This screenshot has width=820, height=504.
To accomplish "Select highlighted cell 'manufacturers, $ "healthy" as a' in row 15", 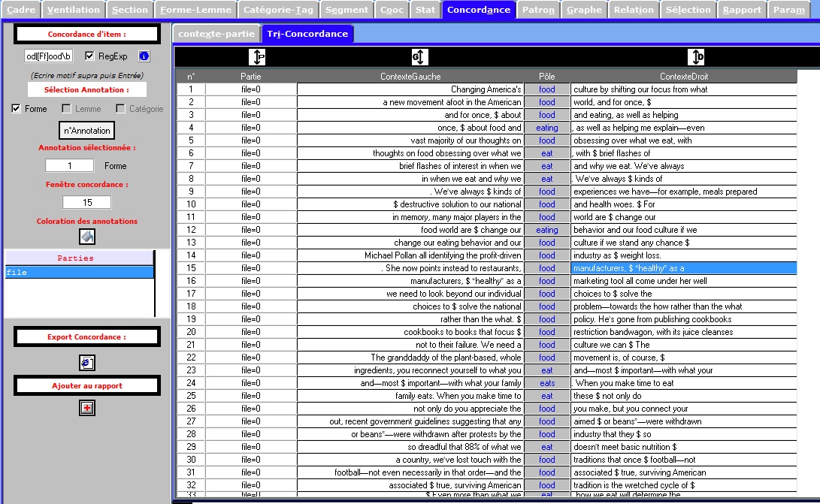I will pyautogui.click(x=683, y=268).
